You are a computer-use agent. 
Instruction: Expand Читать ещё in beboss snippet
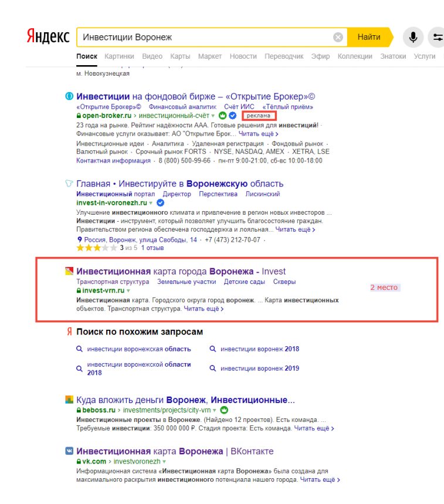pos(314,428)
